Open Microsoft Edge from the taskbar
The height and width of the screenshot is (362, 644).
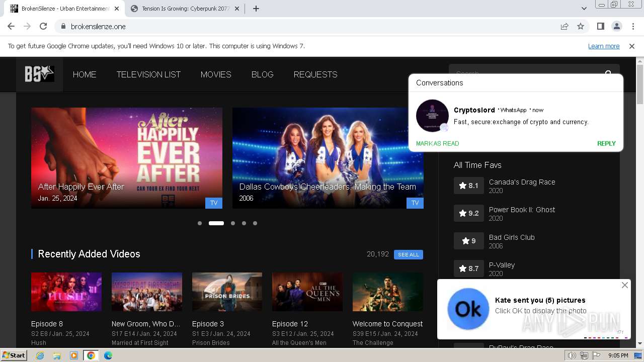pos(108,355)
